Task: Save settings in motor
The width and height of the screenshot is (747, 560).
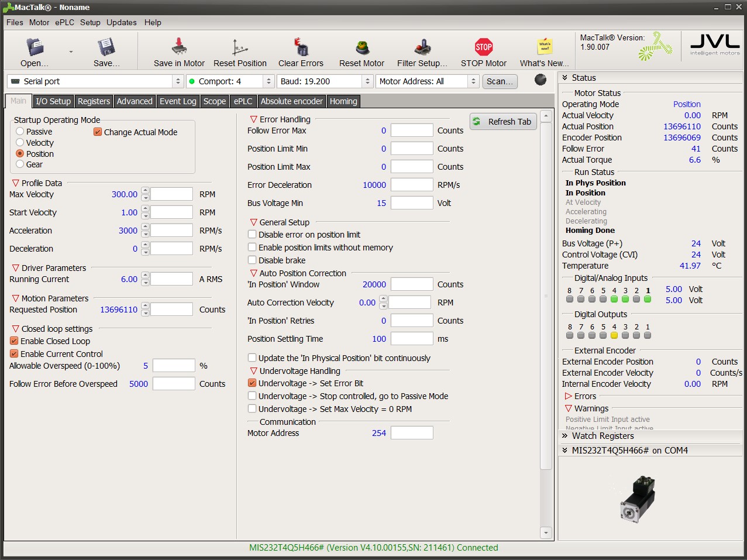Action: tap(179, 52)
